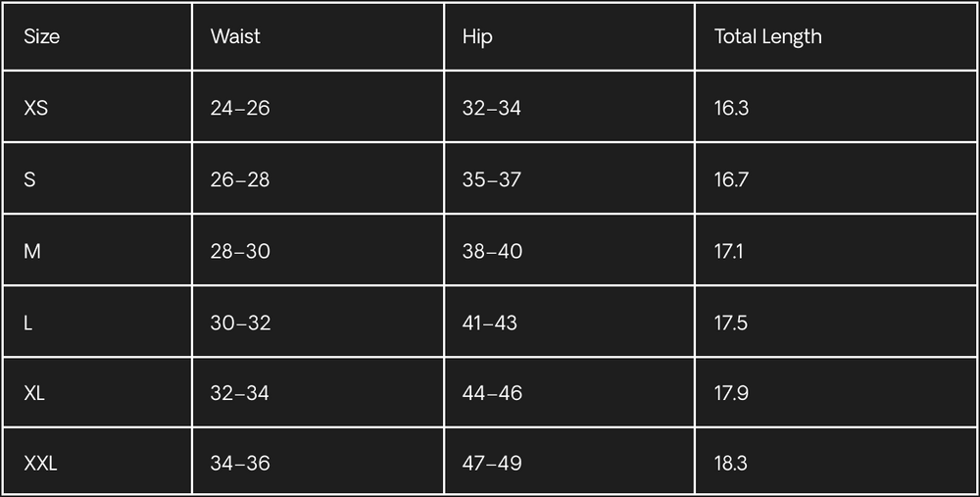Viewport: 980px width, 497px height.
Task: Select the L size cell
Action: pyautogui.click(x=28, y=323)
